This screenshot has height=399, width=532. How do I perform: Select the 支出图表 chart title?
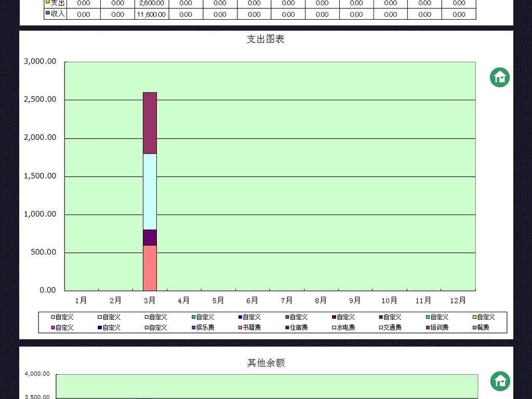coord(265,39)
